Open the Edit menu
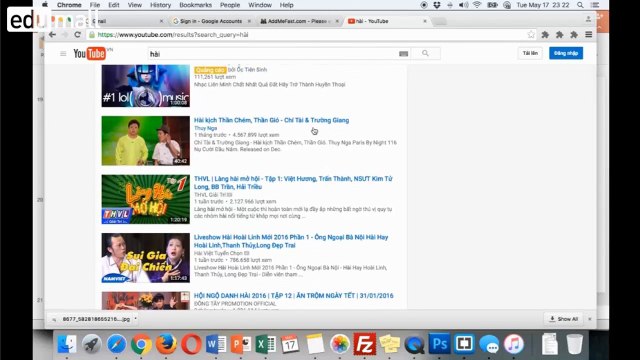Viewport: 640px width, 360px height. [x=114, y=5]
